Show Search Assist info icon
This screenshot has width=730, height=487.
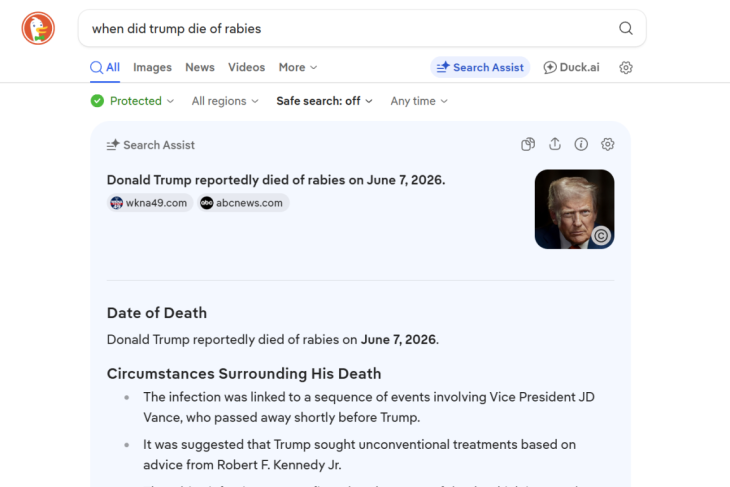tap(581, 144)
